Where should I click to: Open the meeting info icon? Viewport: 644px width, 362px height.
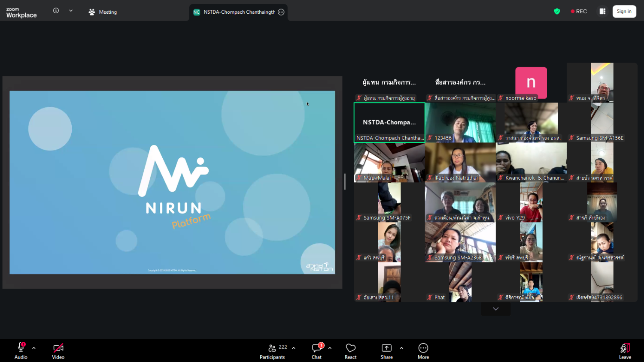tap(56, 11)
